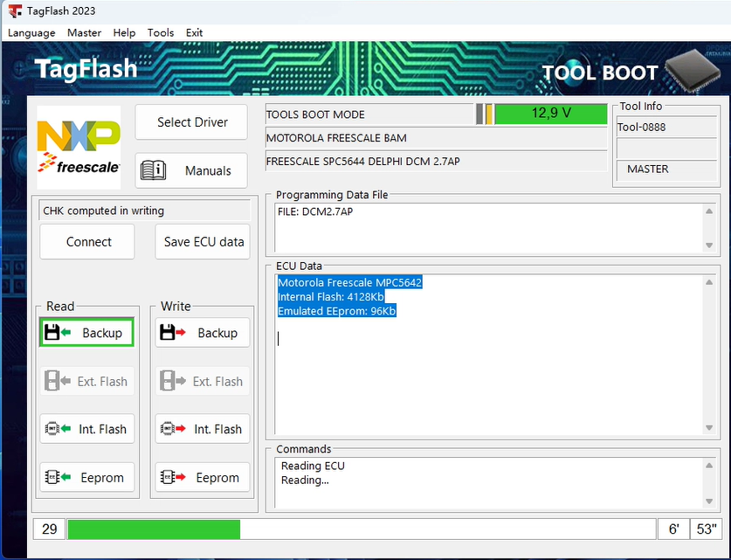Click 'Emulated EEprom: 96Kb' line

[336, 311]
